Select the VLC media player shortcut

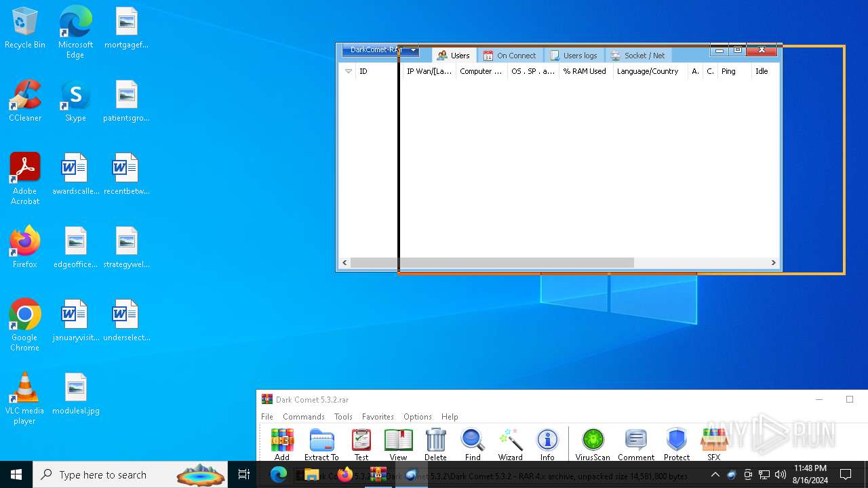point(25,398)
